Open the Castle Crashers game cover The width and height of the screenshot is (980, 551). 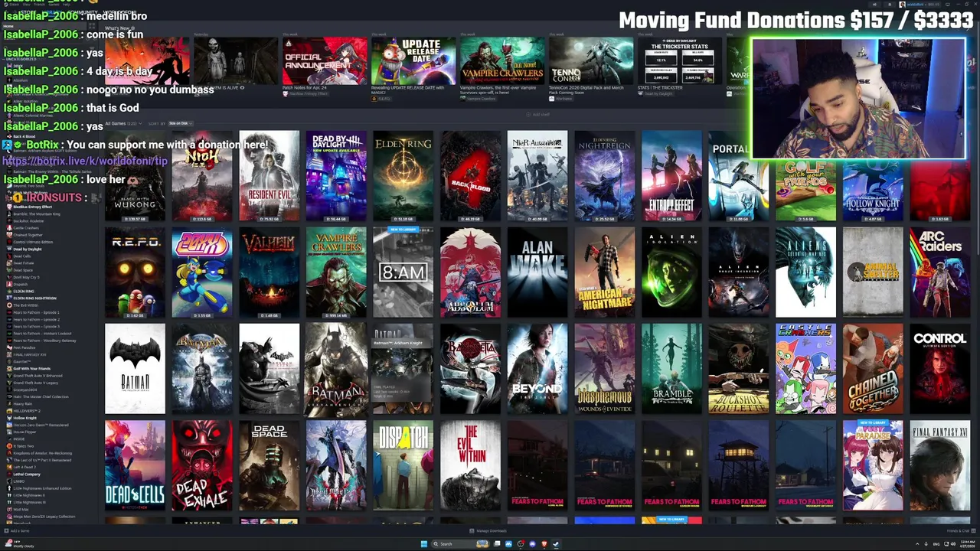pos(805,369)
